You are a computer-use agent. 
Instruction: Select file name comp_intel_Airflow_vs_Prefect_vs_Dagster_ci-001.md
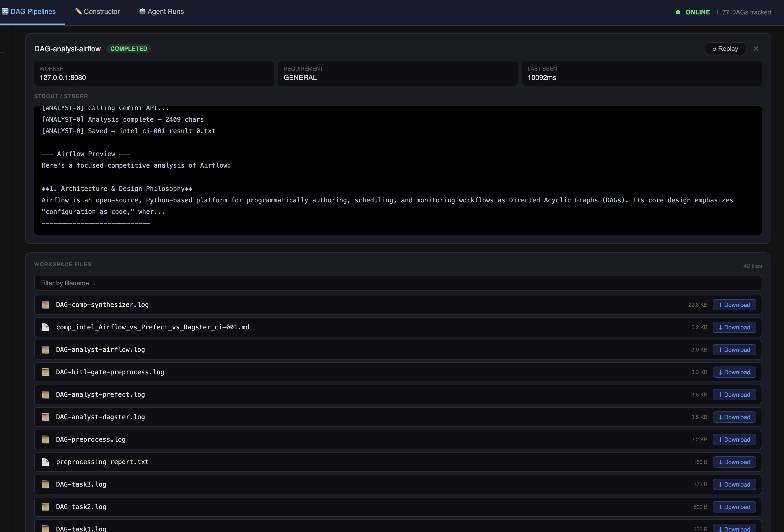(x=152, y=327)
